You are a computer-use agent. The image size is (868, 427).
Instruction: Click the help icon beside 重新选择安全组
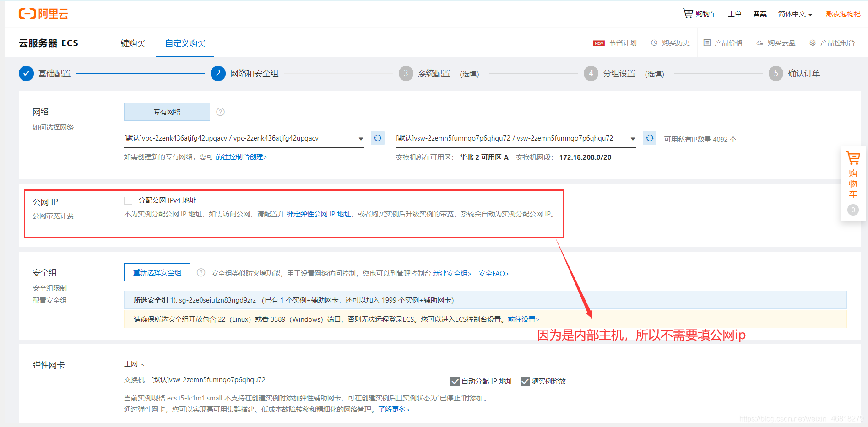coord(201,272)
